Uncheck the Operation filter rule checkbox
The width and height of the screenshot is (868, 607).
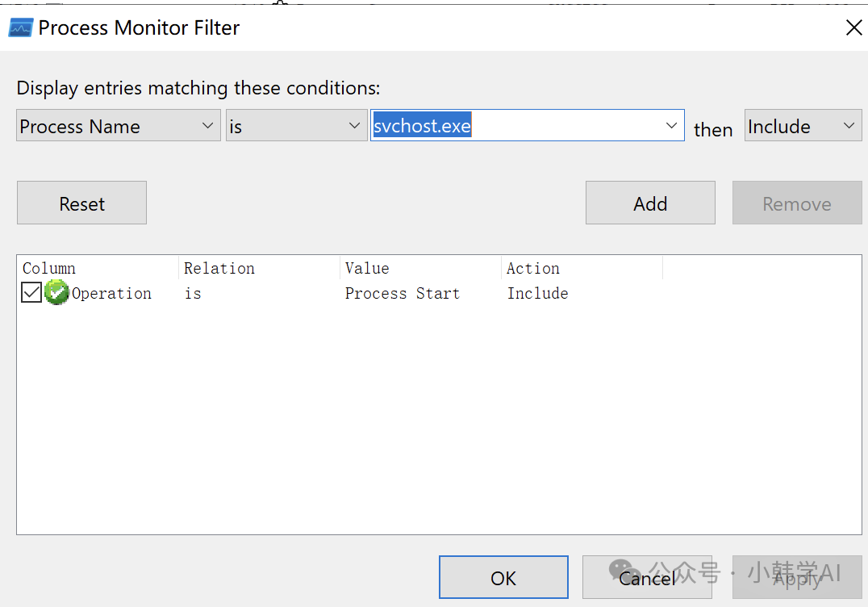pyautogui.click(x=31, y=293)
